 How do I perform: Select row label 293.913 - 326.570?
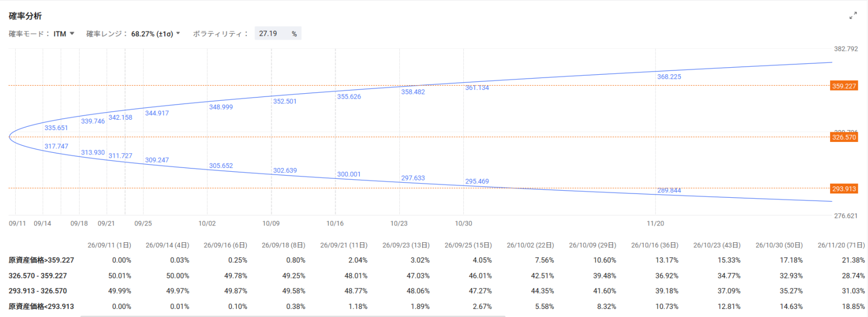(37, 291)
